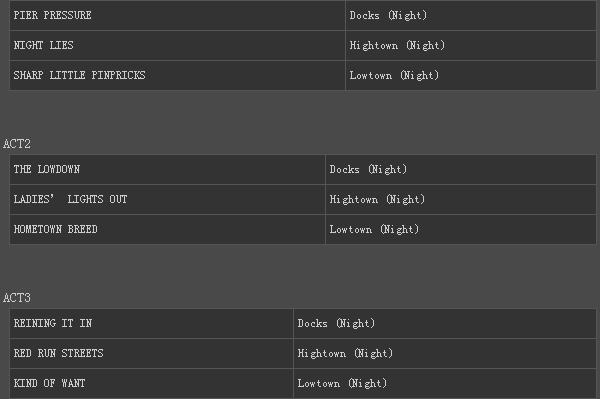600x399 pixels.
Task: Select THE LOWDOWN quest cell
Action: pos(167,169)
